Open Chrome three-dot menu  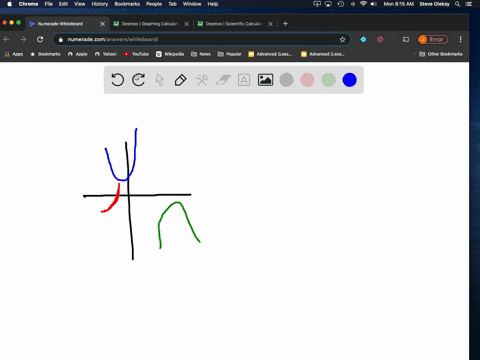pos(461,39)
